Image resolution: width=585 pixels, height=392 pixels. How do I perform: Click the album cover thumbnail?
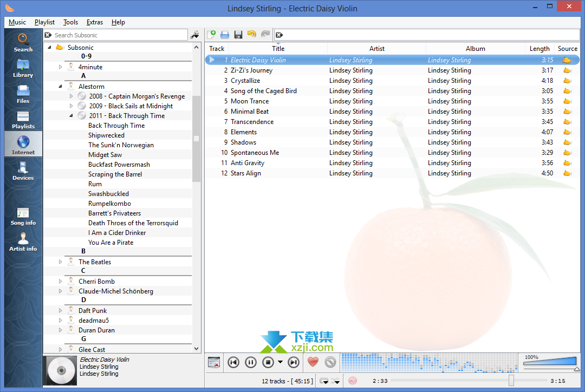click(60, 370)
